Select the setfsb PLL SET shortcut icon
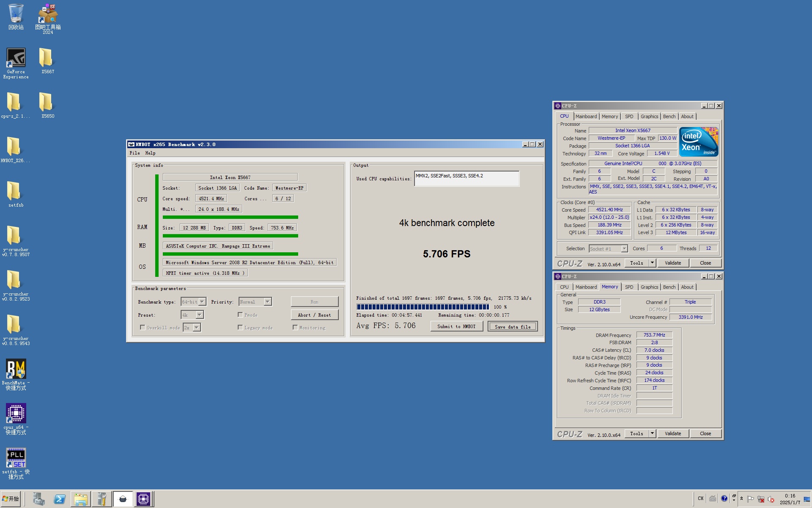Viewport: 812px width, 508px height. (16, 464)
